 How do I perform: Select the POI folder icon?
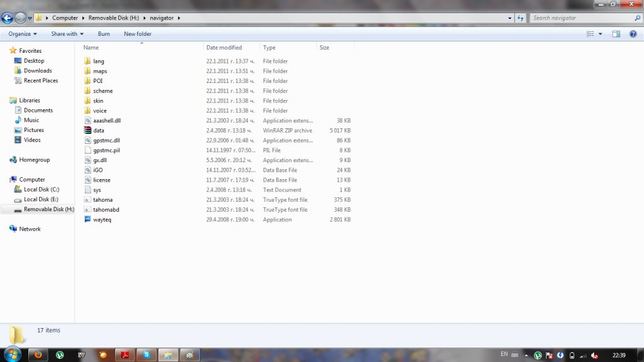[87, 81]
